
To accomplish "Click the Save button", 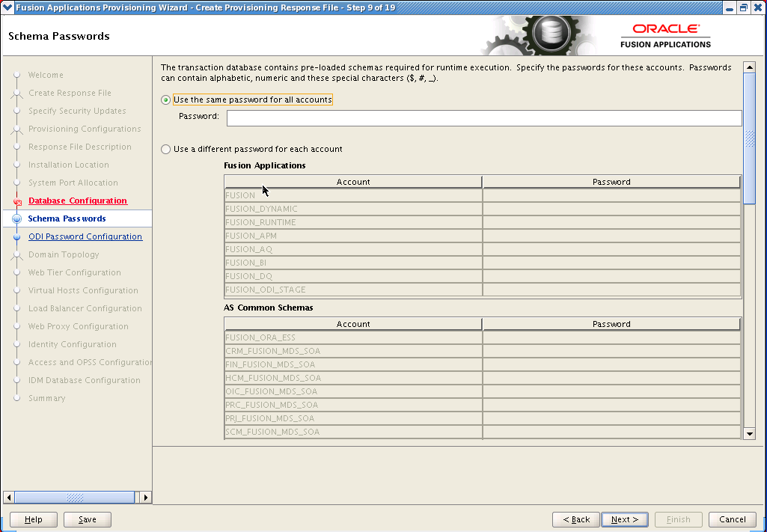I will (87, 519).
